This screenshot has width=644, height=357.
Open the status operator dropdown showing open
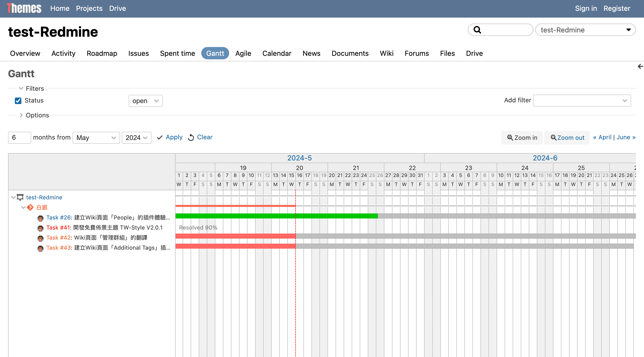[145, 101]
